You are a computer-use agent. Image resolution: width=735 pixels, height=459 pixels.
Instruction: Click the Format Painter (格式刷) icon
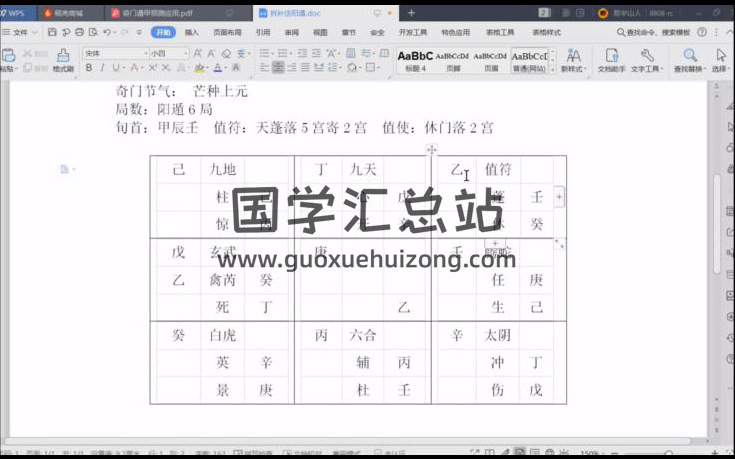coord(63,58)
